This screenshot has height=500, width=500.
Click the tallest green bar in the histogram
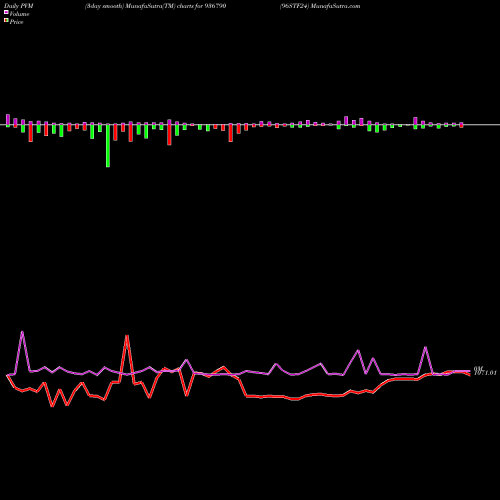(108, 145)
